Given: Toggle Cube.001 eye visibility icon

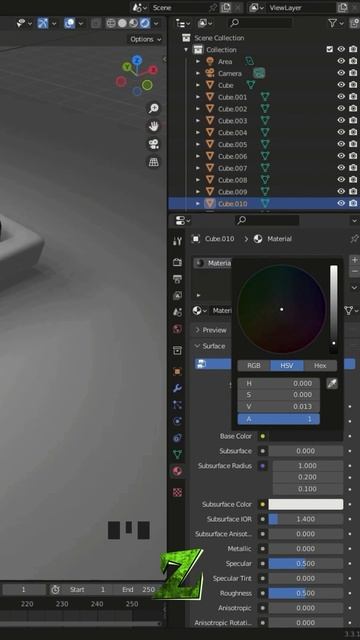Looking at the screenshot, I should pos(341,97).
